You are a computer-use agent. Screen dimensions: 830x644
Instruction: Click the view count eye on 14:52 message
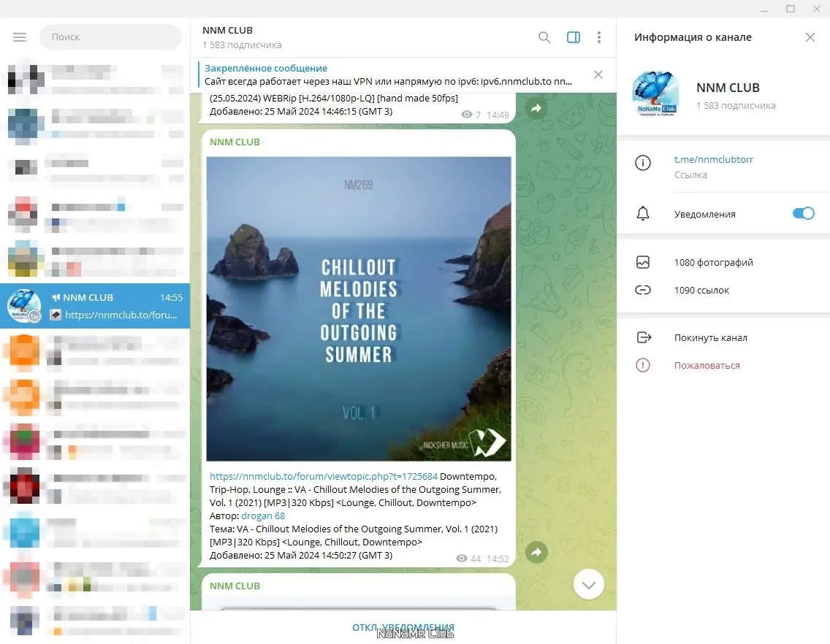pos(462,559)
